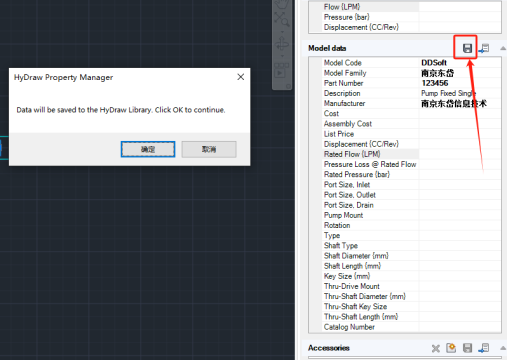Collapse the Model data section
The width and height of the screenshot is (507, 360).
tap(503, 49)
